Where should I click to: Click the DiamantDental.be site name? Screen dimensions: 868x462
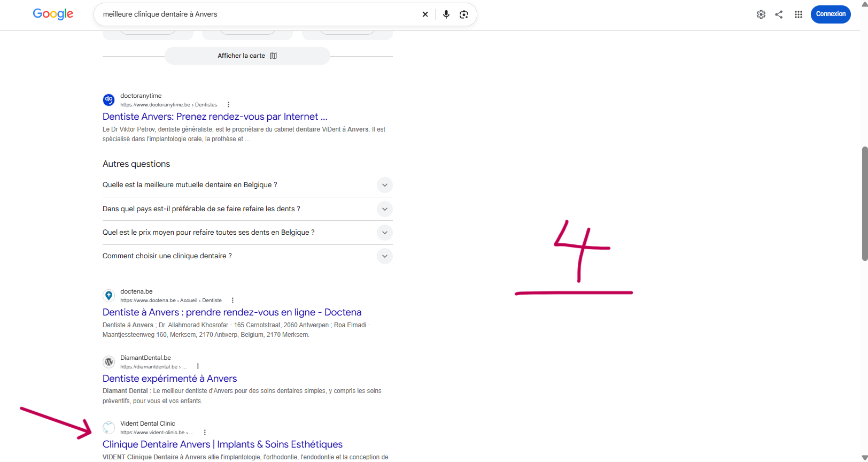point(145,358)
